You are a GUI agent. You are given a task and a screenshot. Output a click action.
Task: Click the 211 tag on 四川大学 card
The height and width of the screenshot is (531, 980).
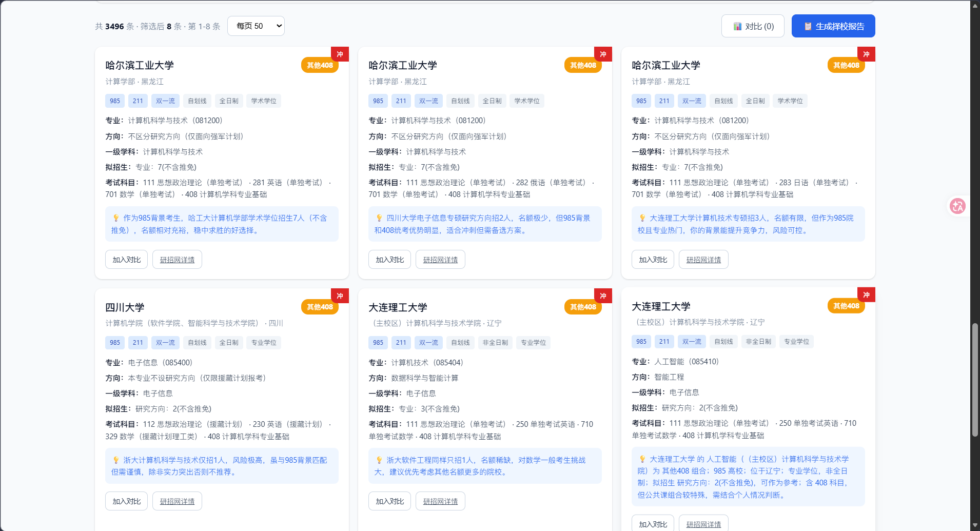138,343
